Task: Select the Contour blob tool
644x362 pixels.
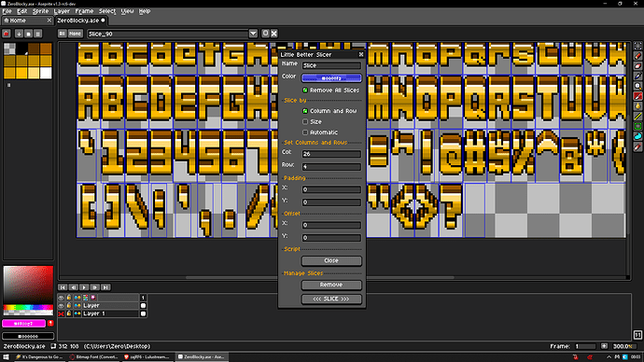Action: click(x=637, y=136)
